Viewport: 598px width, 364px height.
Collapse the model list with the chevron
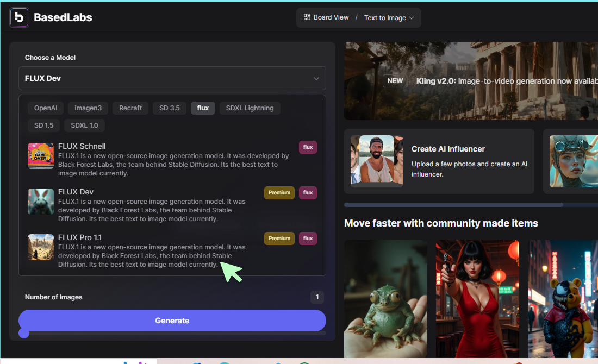(x=316, y=79)
